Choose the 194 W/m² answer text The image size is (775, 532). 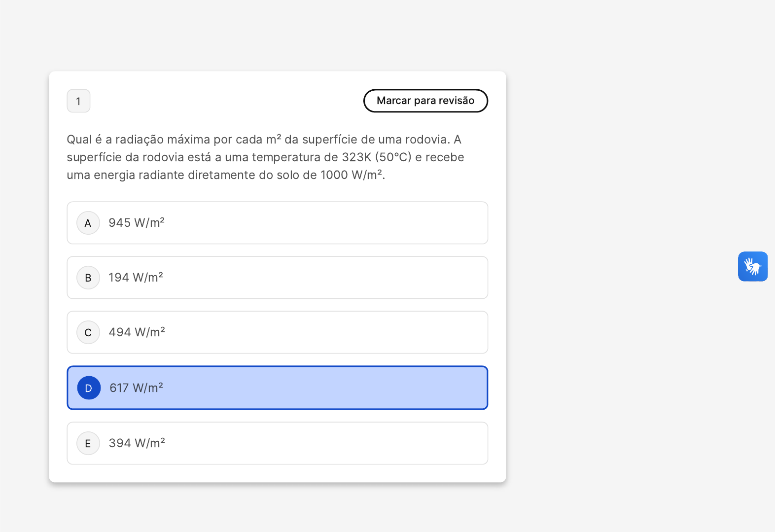click(x=136, y=278)
